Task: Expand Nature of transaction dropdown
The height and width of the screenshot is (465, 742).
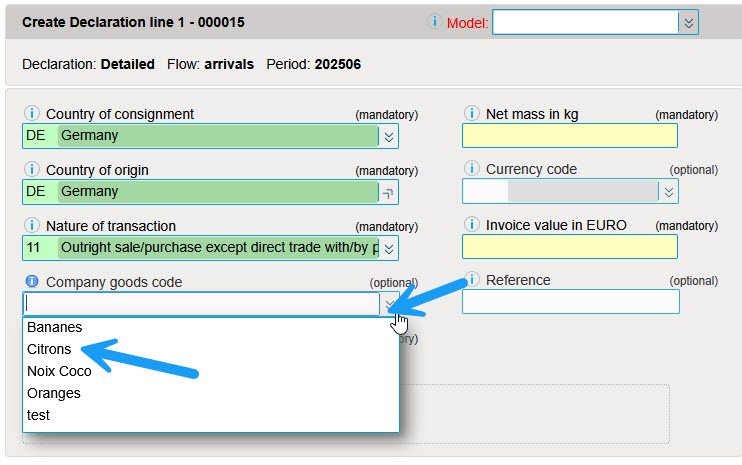Action: [x=389, y=247]
